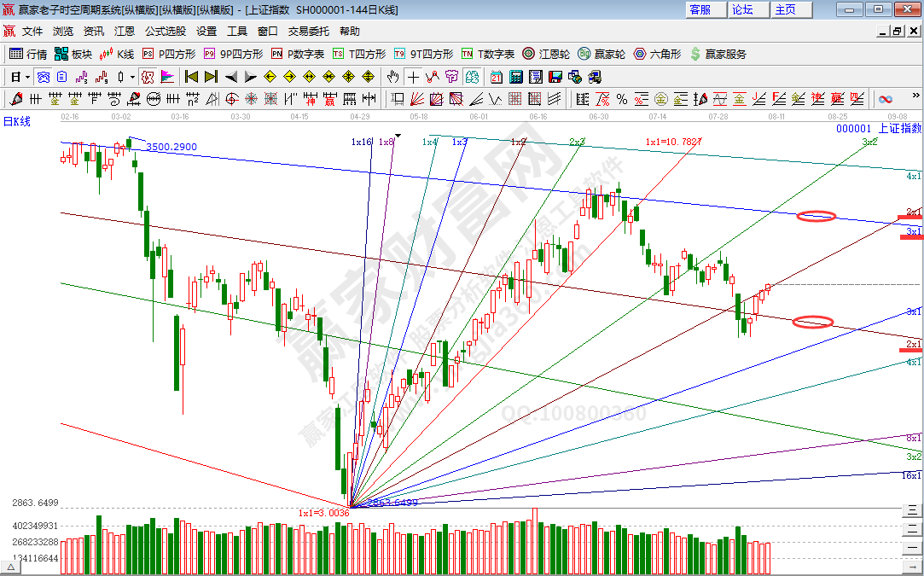Select the hand pan tool
The image size is (924, 576).
pos(393,77)
